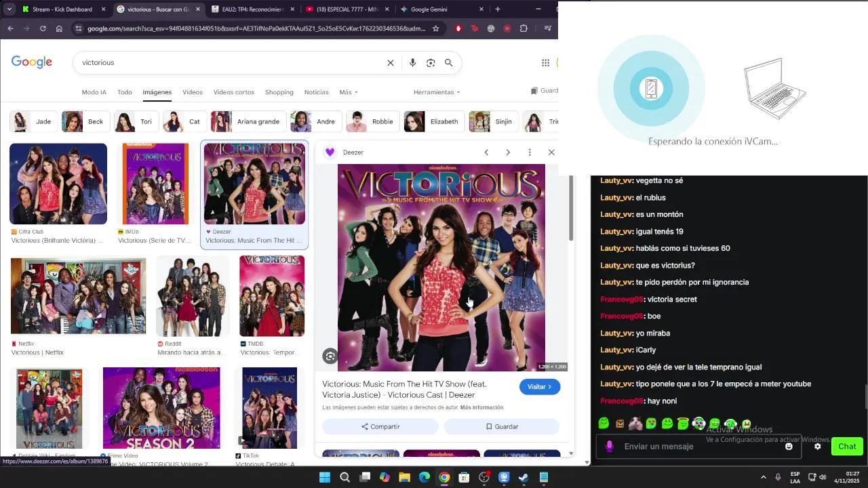Screen dimensions: 868x488
Task: Filter images by Robbie chip
Action: pyautogui.click(x=373, y=121)
